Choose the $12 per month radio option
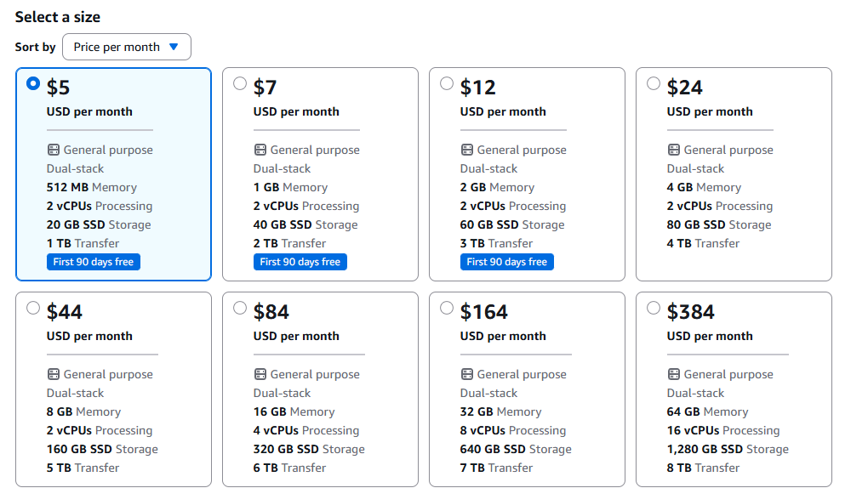Viewport: 868px width, 488px height. (x=447, y=83)
